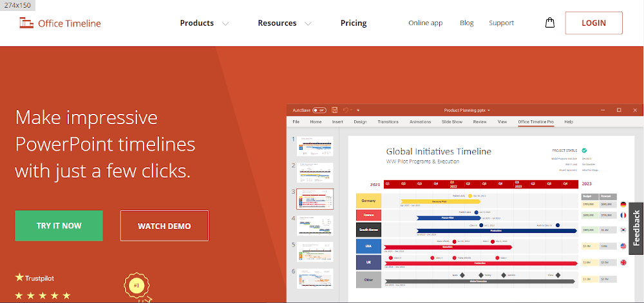Click the green project status checkmark
The height and width of the screenshot is (303, 644).
click(584, 151)
